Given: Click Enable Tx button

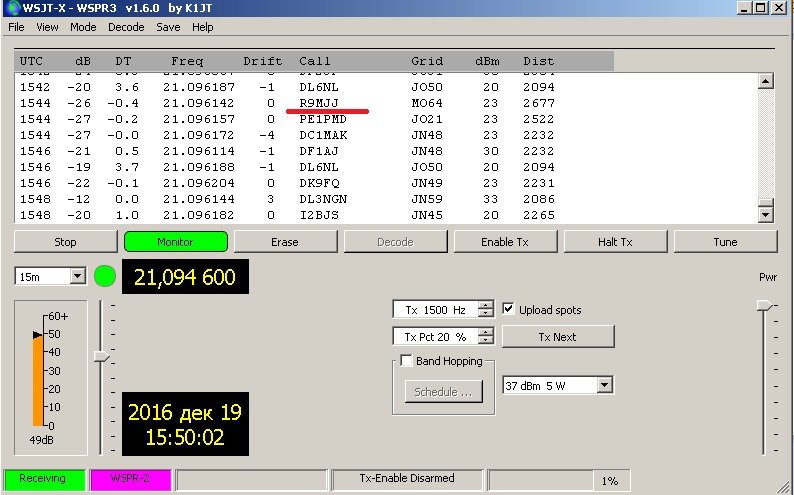Looking at the screenshot, I should [505, 242].
